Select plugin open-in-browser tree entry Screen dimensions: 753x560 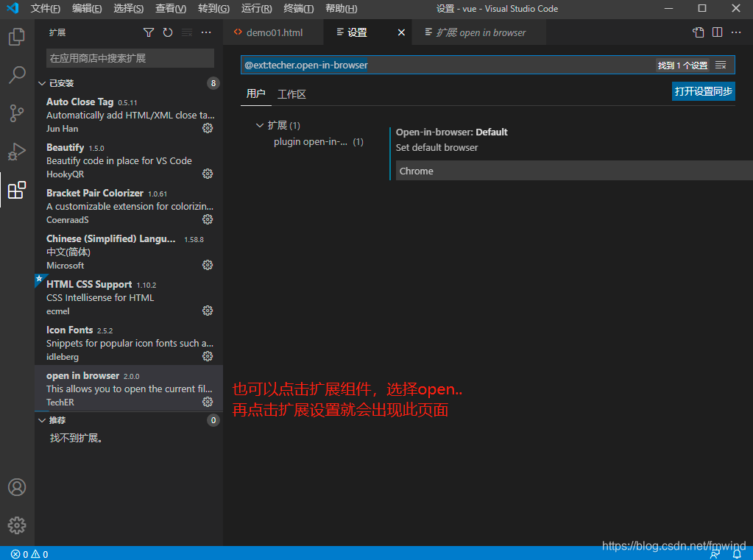pos(319,142)
